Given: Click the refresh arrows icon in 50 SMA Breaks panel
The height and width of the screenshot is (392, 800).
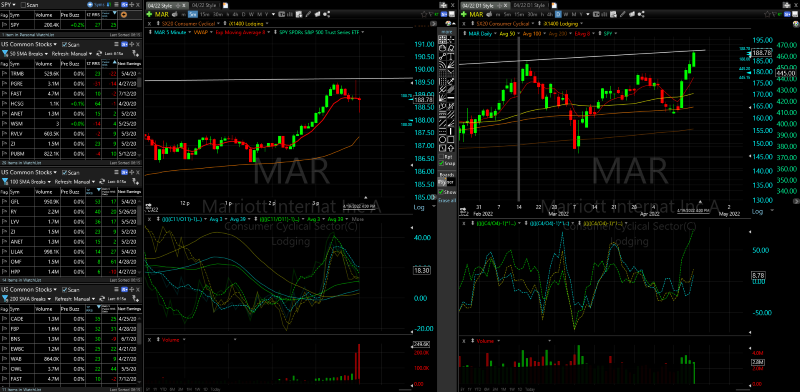Looking at the screenshot, I should 99,53.
